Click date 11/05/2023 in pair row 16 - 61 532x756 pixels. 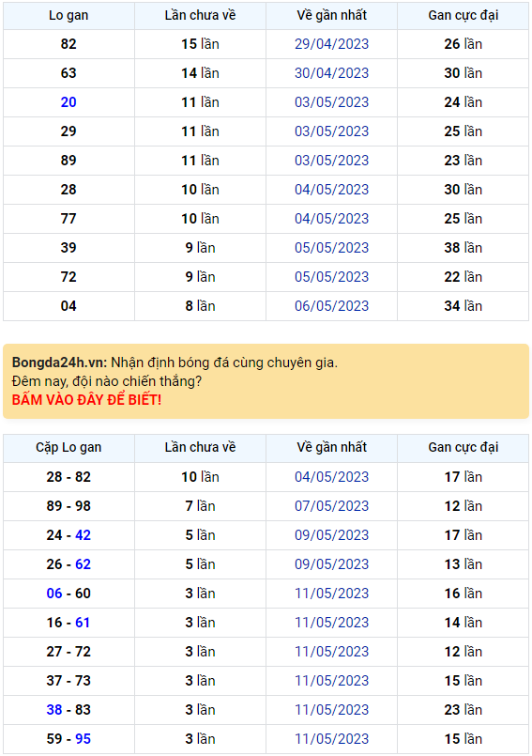[x=331, y=623]
